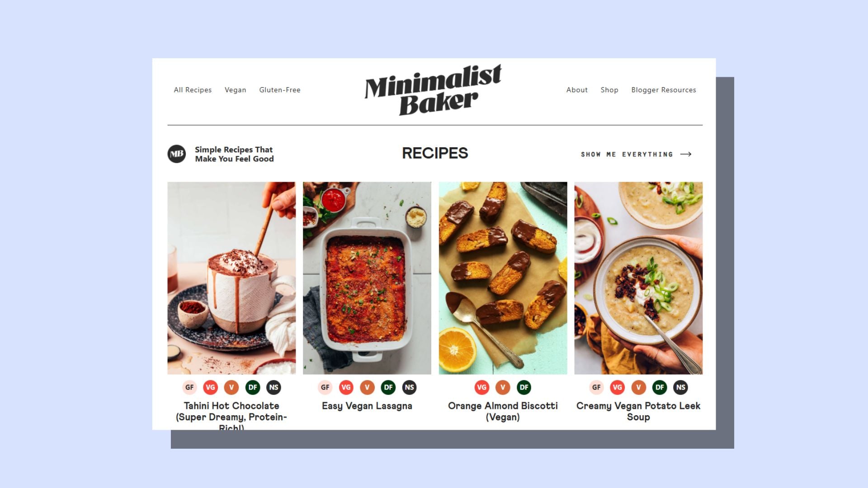
Task: Open the Orange Almond Biscotti photo
Action: point(503,278)
